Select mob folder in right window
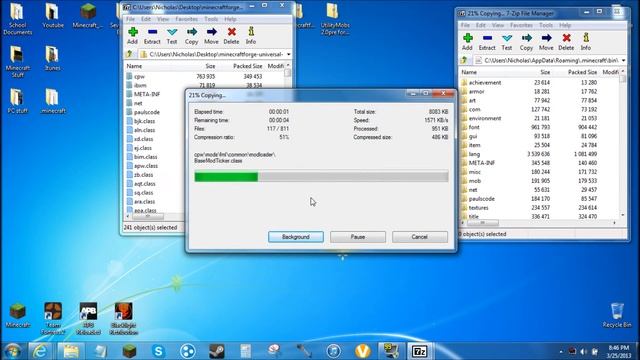 click(x=475, y=181)
